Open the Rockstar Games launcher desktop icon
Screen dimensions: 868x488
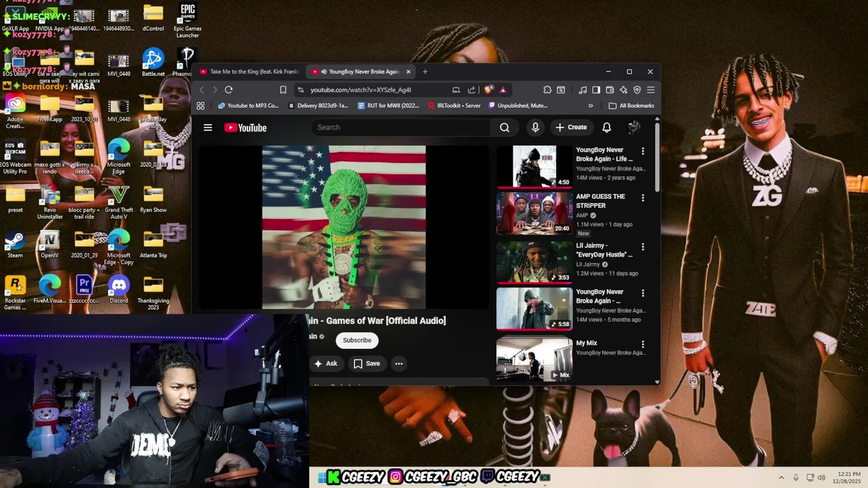pyautogui.click(x=15, y=293)
